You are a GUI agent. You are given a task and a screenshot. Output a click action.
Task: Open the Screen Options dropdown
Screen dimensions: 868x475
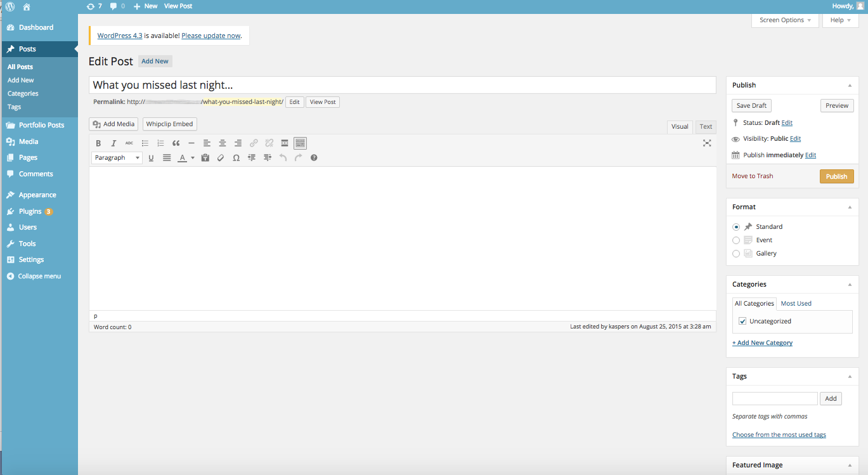pyautogui.click(x=785, y=20)
